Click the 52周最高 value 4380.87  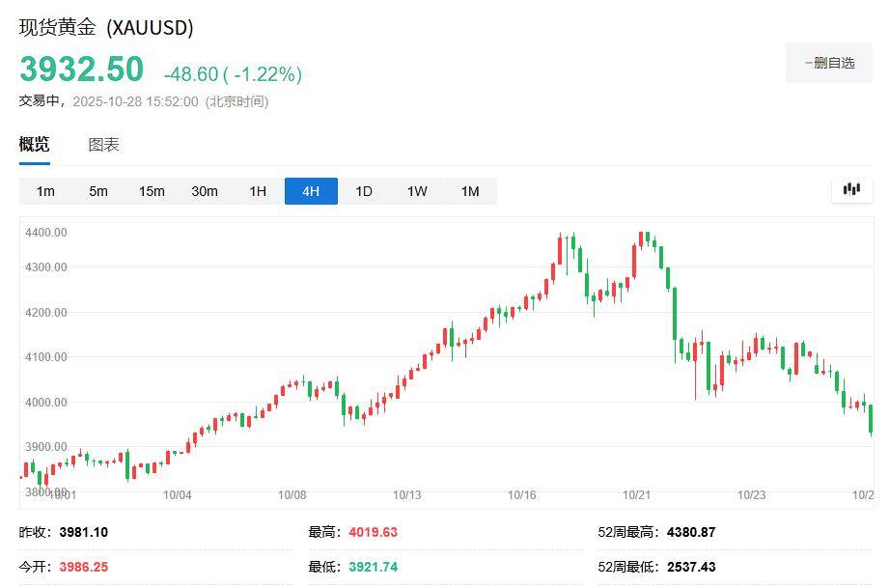[690, 532]
